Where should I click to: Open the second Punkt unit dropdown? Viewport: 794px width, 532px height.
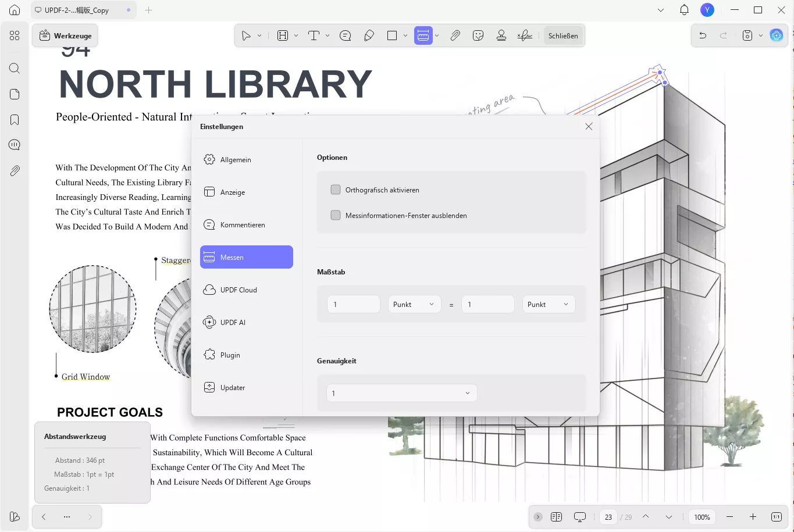[x=549, y=304]
